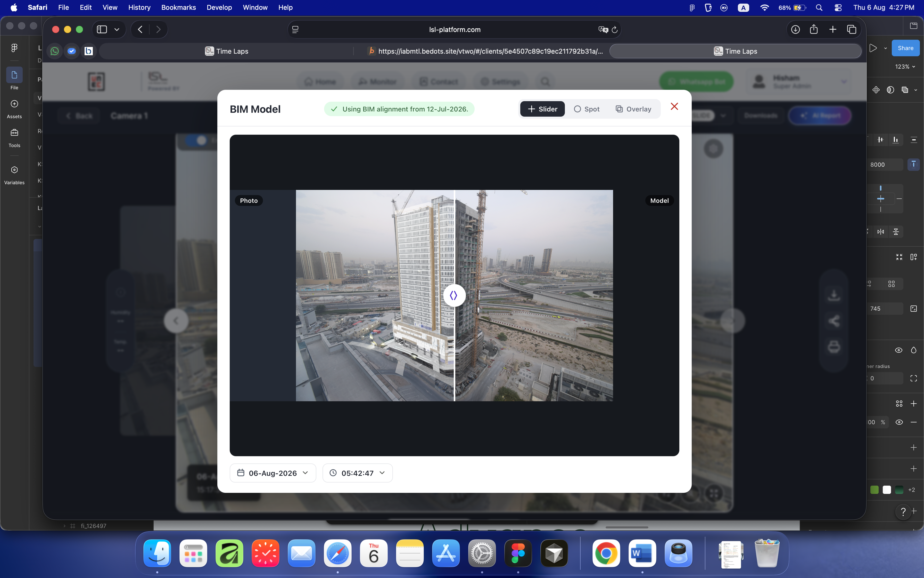Switch to Spot comparison mode
The image size is (924, 578).
587,109
